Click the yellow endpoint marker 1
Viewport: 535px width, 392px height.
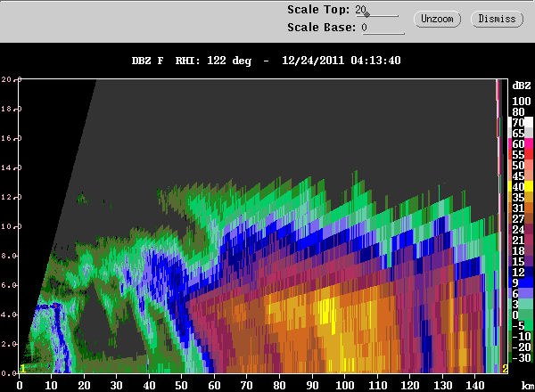23,369
